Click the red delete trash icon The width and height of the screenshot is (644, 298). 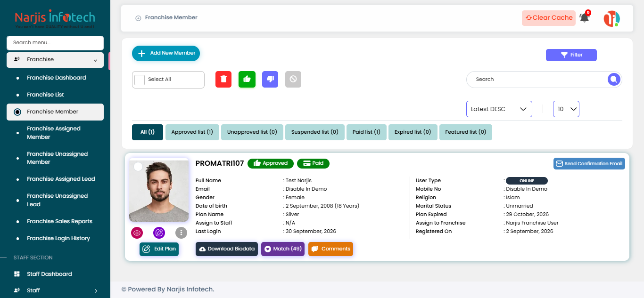click(223, 79)
